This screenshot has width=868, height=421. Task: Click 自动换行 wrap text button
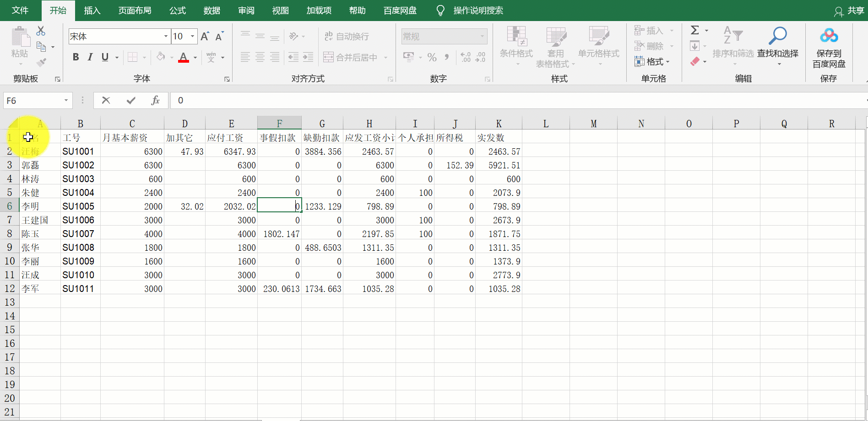347,36
